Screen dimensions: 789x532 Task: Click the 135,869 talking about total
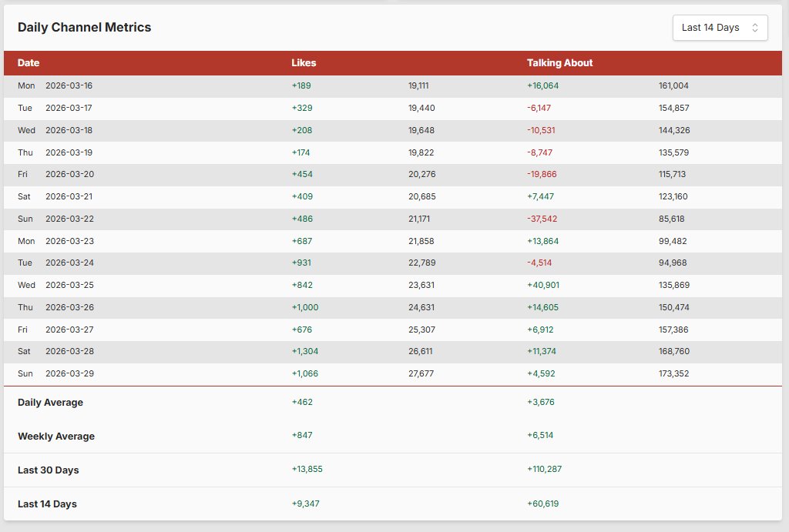pos(674,285)
